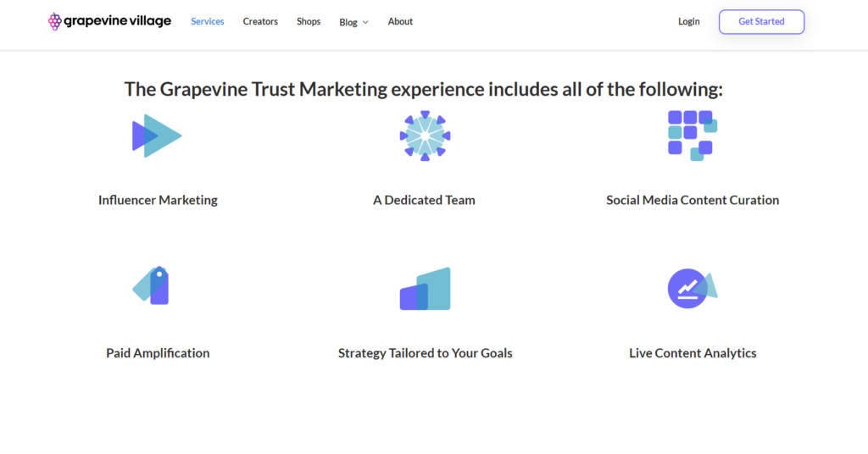This screenshot has height=454, width=868.
Task: Open the Shops navigation link
Action: coord(309,21)
